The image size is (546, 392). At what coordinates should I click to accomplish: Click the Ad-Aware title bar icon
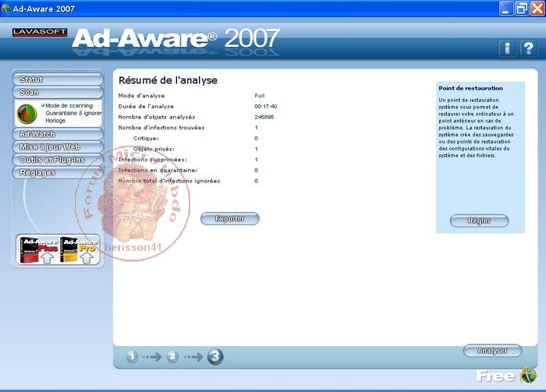tap(5, 8)
